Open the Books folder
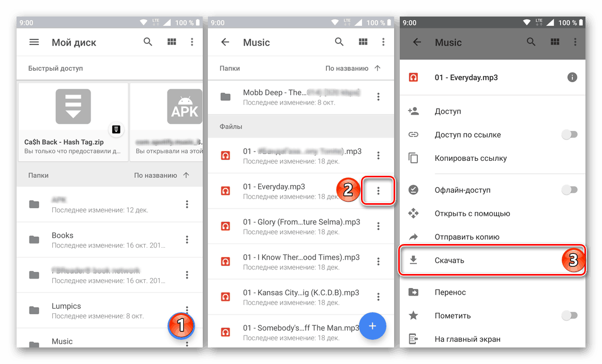The width and height of the screenshot is (602, 364). click(x=110, y=239)
